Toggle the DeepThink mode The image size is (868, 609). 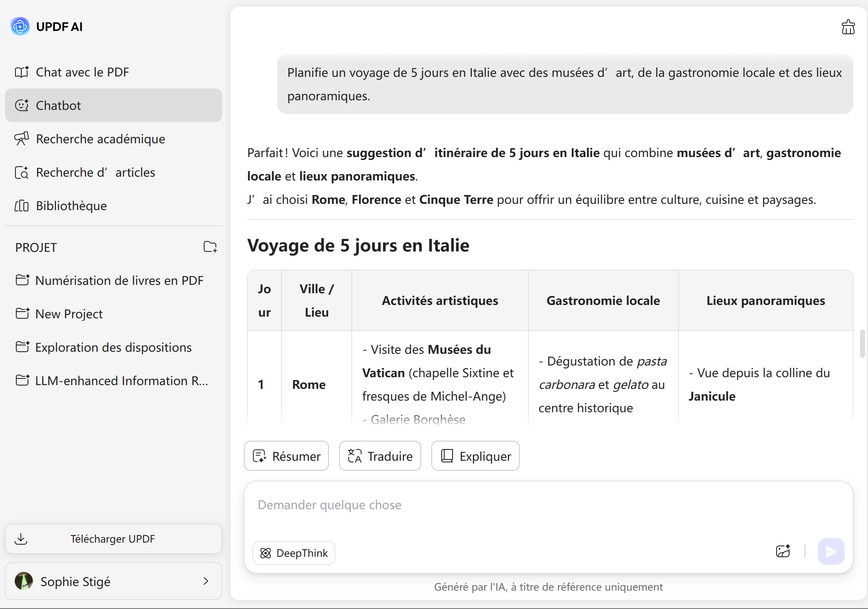[294, 553]
